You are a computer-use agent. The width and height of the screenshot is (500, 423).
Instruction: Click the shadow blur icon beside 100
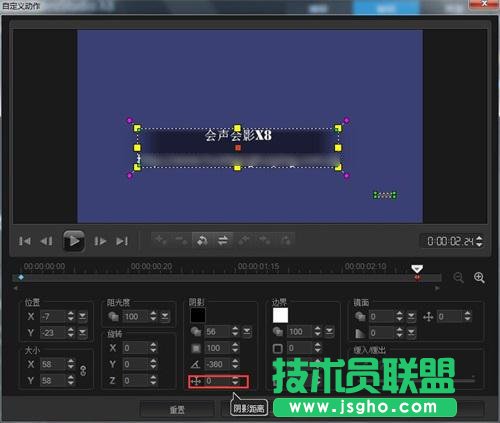click(x=196, y=348)
